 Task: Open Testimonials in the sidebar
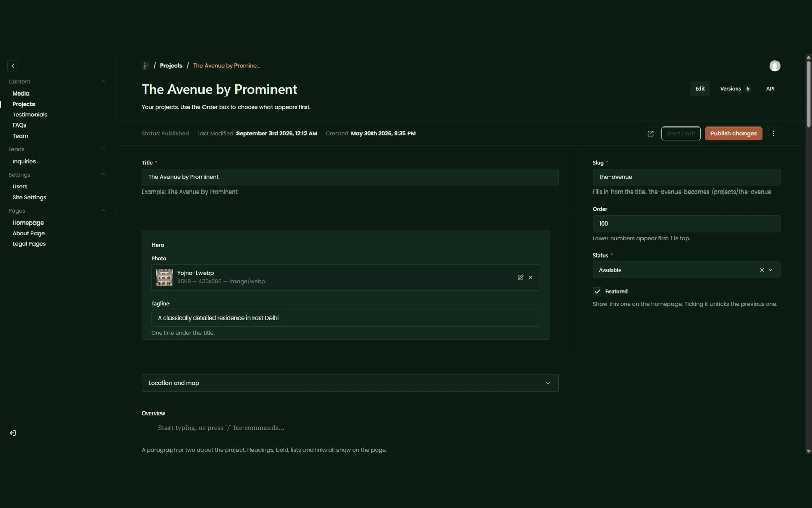point(29,115)
